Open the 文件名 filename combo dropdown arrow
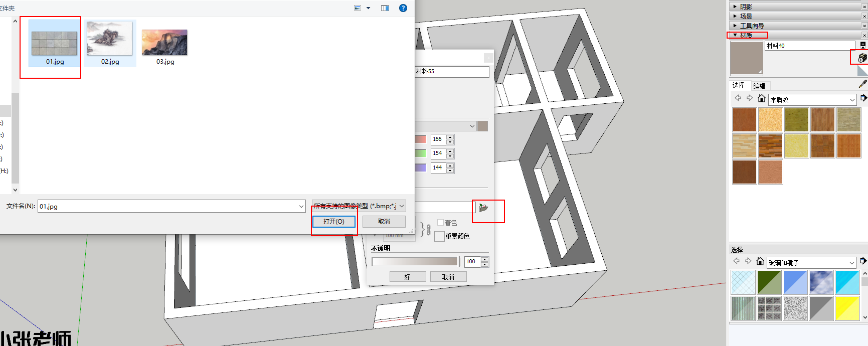Viewport: 868px width, 346px height. click(x=301, y=206)
